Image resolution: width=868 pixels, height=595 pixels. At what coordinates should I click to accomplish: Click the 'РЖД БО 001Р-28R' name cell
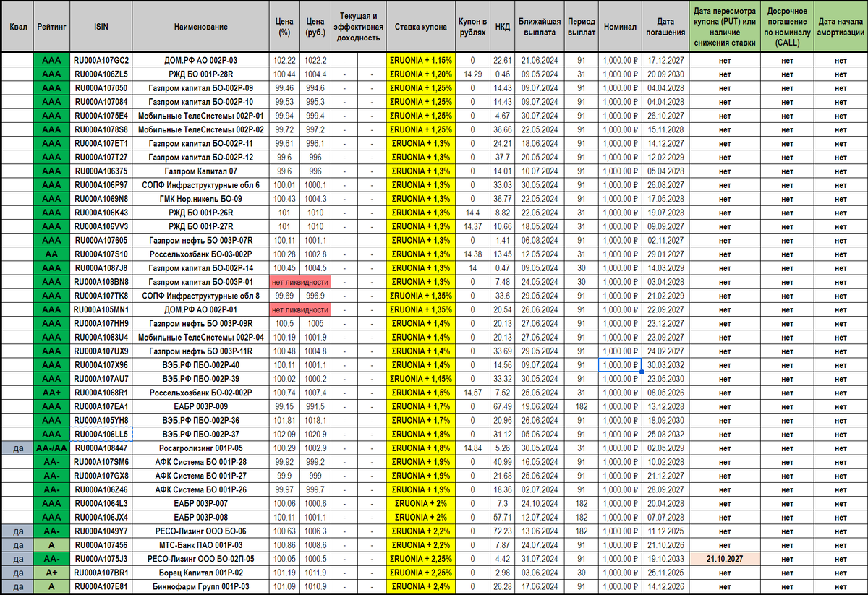tap(201, 74)
